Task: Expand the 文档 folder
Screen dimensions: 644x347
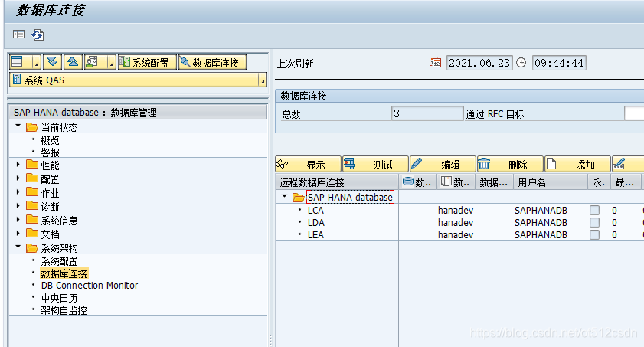Action: coord(18,234)
